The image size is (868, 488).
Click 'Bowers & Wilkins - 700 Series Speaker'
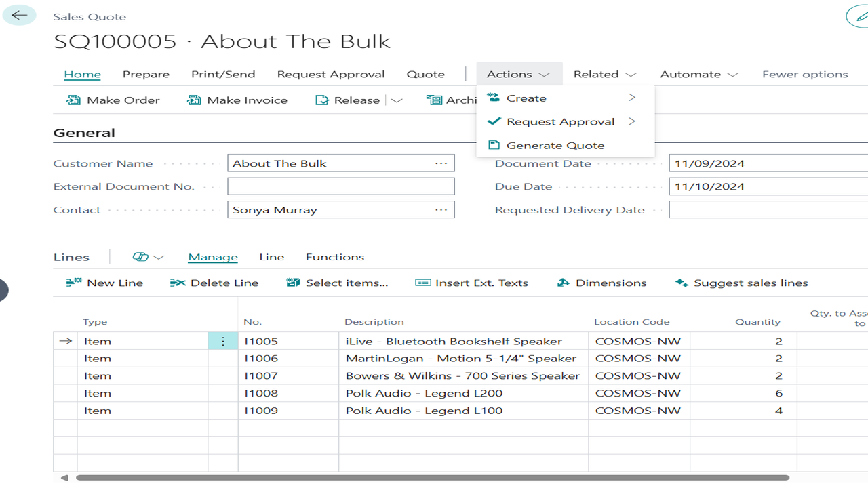tap(463, 375)
